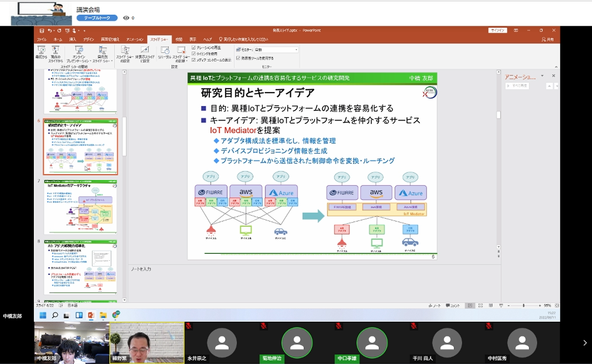Screen dimensions: 592x364
Task: Click the Undo arrow in quick access toolbar
Action: [50, 30]
